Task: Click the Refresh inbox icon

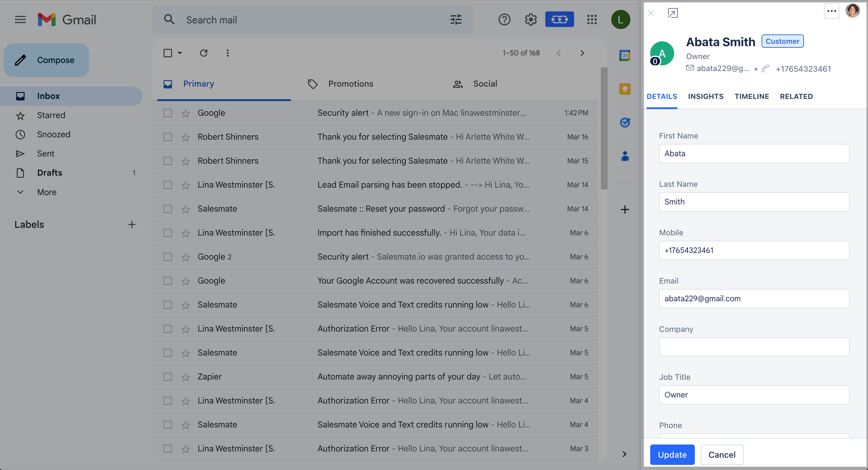Action: click(203, 53)
